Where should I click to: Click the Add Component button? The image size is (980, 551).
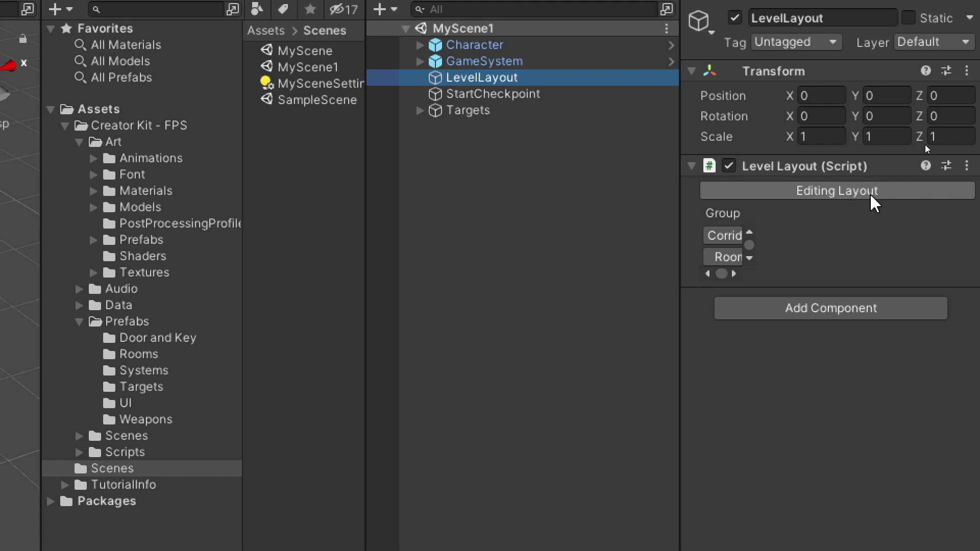point(829,308)
